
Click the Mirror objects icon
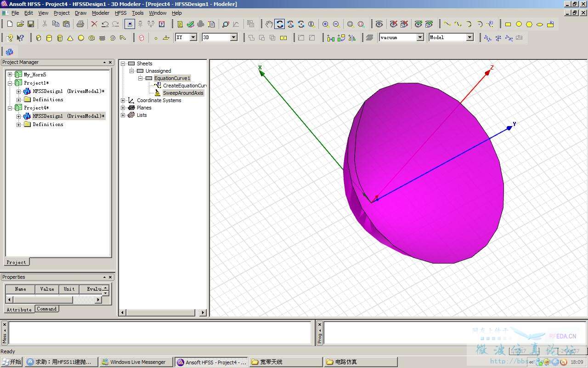tap(352, 38)
